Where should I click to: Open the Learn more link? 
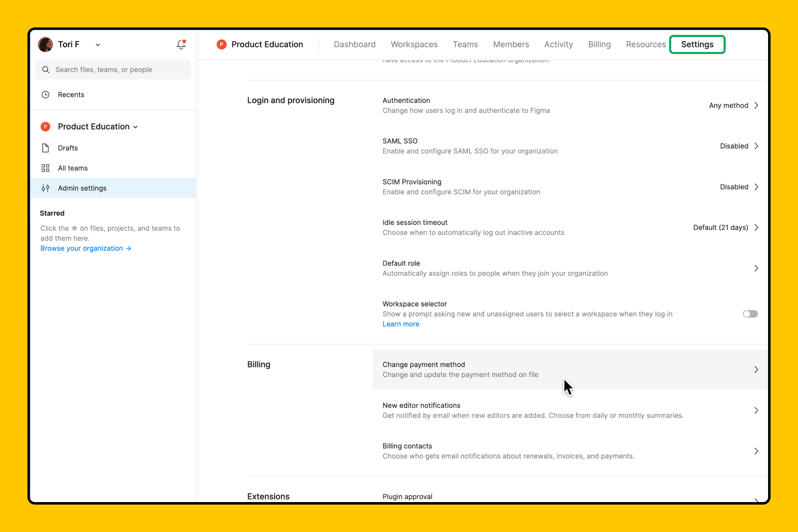click(400, 324)
